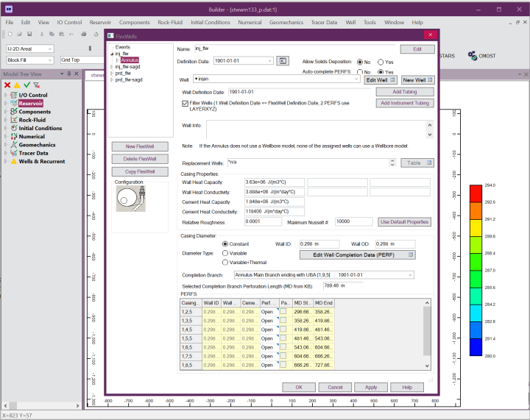Select the Geomechanics tree icon

point(14,145)
